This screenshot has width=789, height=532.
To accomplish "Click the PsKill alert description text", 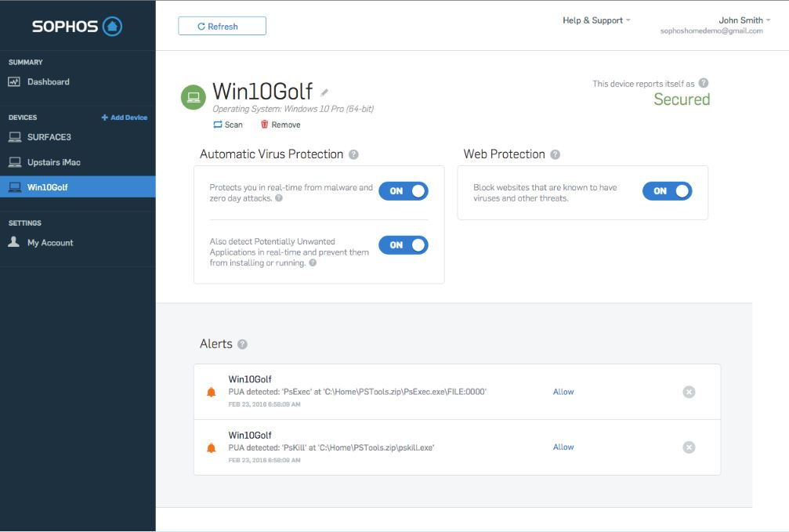I will pos(331,447).
